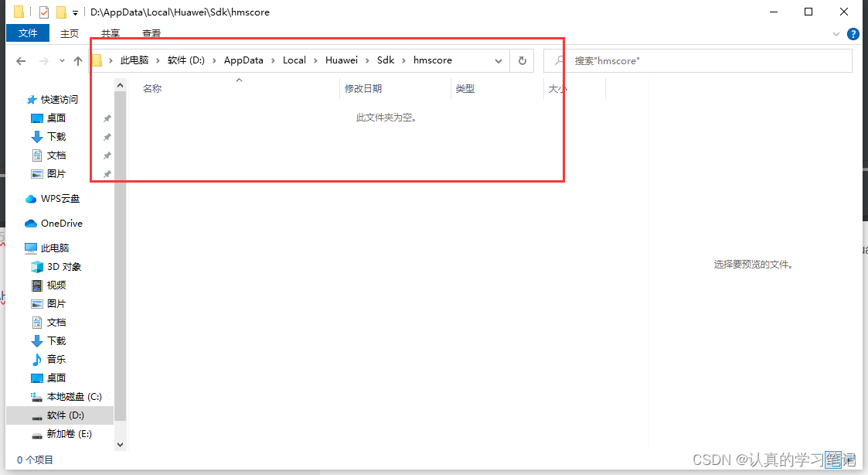Select AppData in the address breadcrumb
This screenshot has width=868, height=475.
tap(243, 60)
